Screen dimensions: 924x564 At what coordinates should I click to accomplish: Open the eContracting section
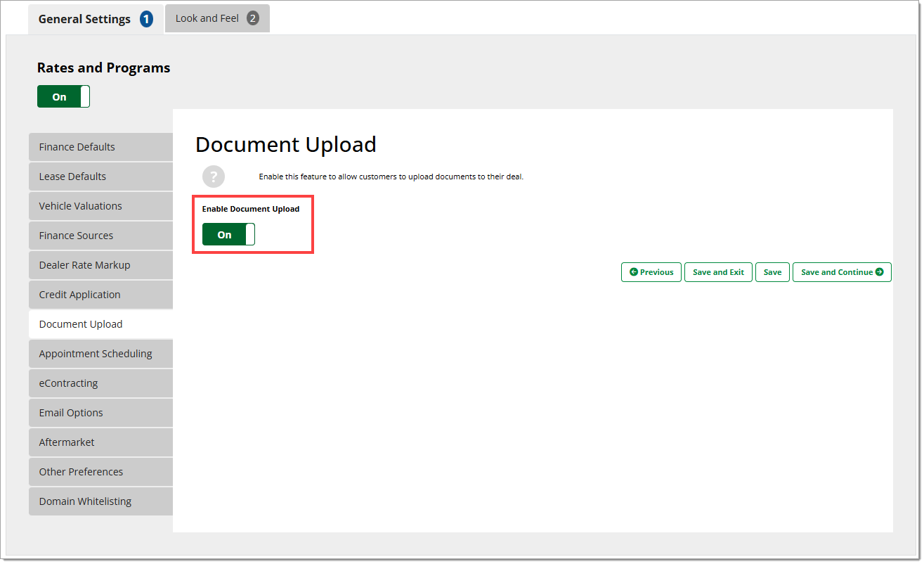(x=100, y=383)
